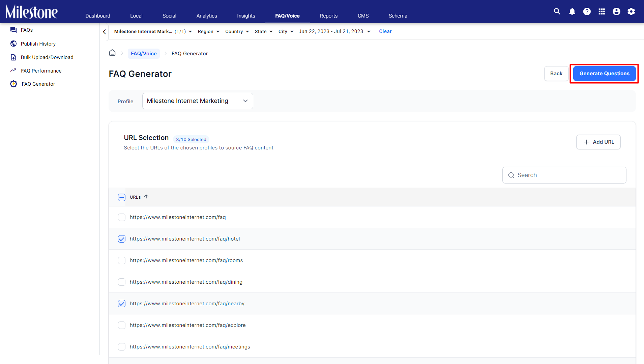Viewport: 644px width, 364px height.
Task: Check the /faq/rooms URL checkbox
Action: point(122,260)
